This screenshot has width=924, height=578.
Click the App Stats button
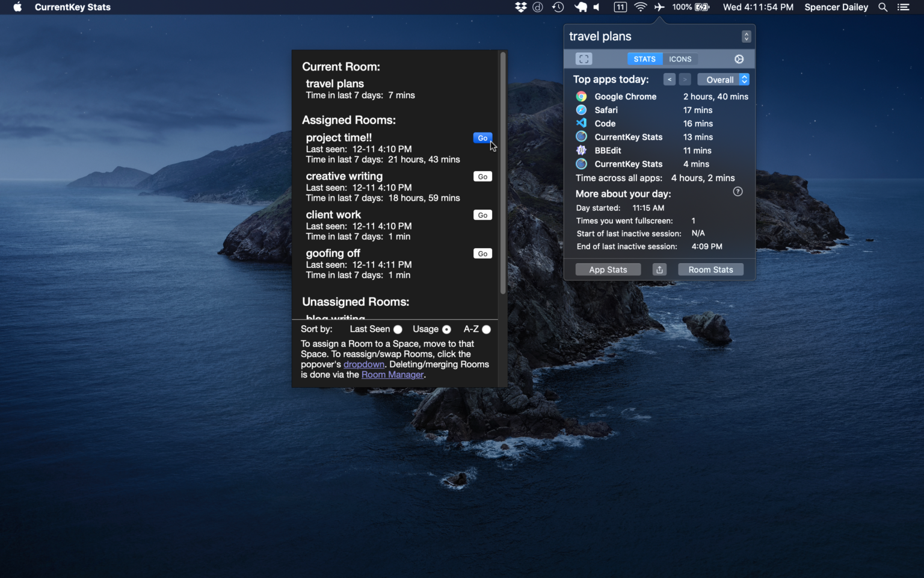pos(608,270)
